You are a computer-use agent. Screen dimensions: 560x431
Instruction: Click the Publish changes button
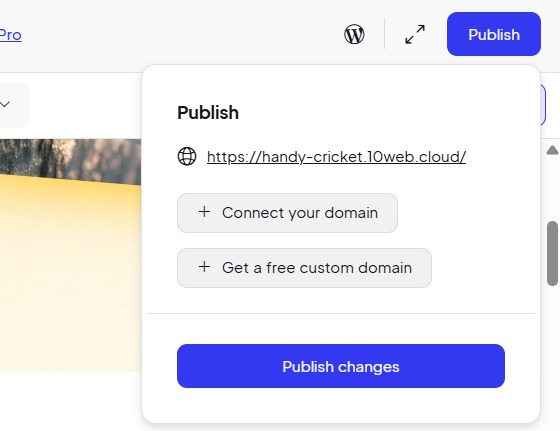[x=341, y=366]
